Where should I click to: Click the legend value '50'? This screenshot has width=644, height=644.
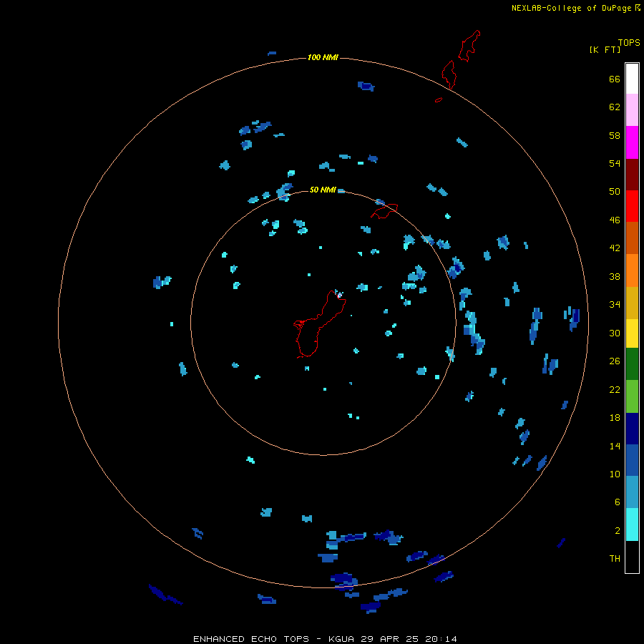pyautogui.click(x=615, y=191)
